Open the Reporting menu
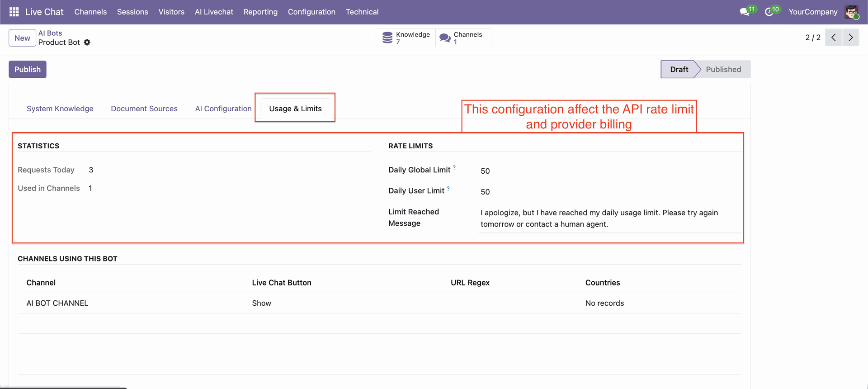The width and height of the screenshot is (868, 389). (x=260, y=12)
